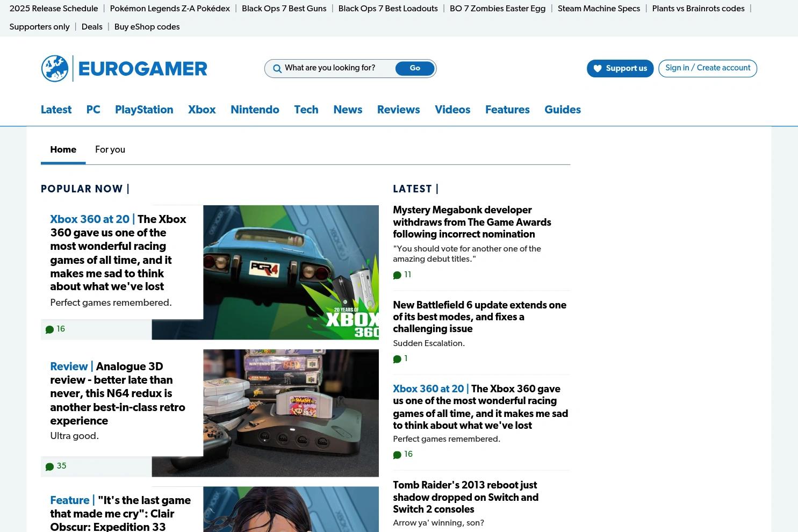Open Steam Machine Specs link
Screen dimensions: 798x532
(599, 9)
